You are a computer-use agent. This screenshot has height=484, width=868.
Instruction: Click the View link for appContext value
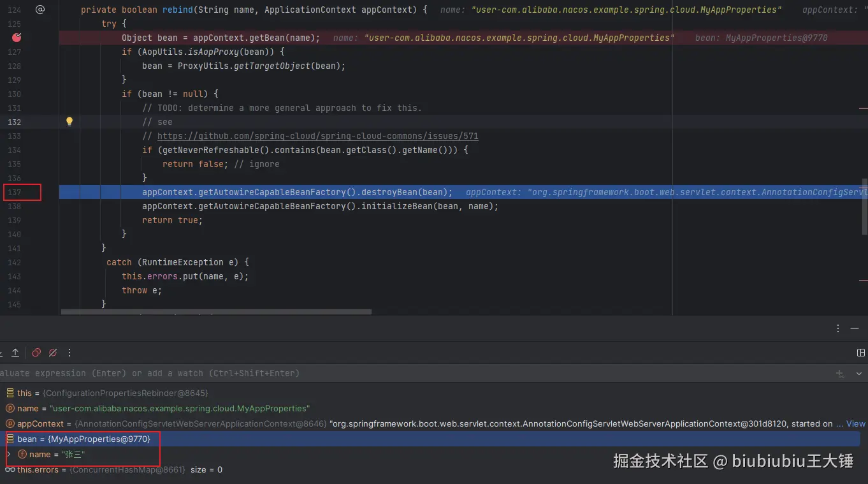(856, 423)
